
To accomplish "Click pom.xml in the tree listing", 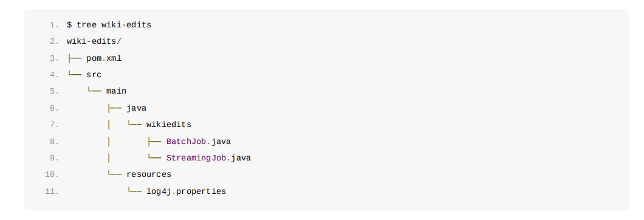I will click(x=104, y=58).
